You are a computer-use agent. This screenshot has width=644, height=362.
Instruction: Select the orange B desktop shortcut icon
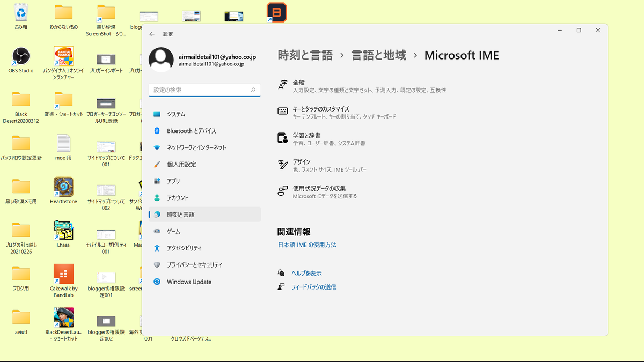[x=277, y=12]
